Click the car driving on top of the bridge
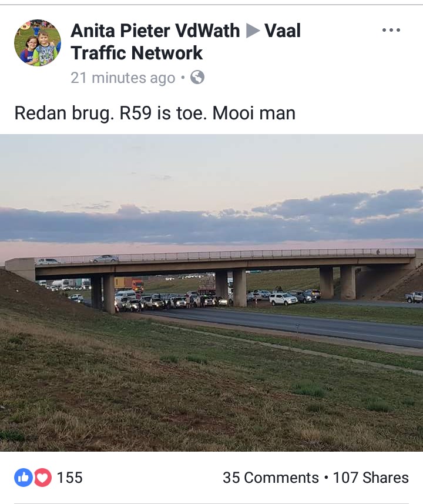The width and height of the screenshot is (423, 504). pos(105,258)
